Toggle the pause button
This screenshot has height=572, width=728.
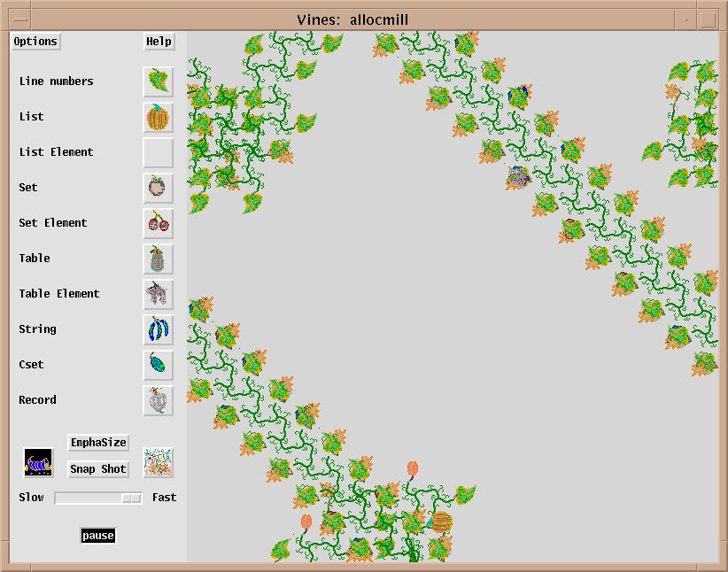[x=98, y=536]
